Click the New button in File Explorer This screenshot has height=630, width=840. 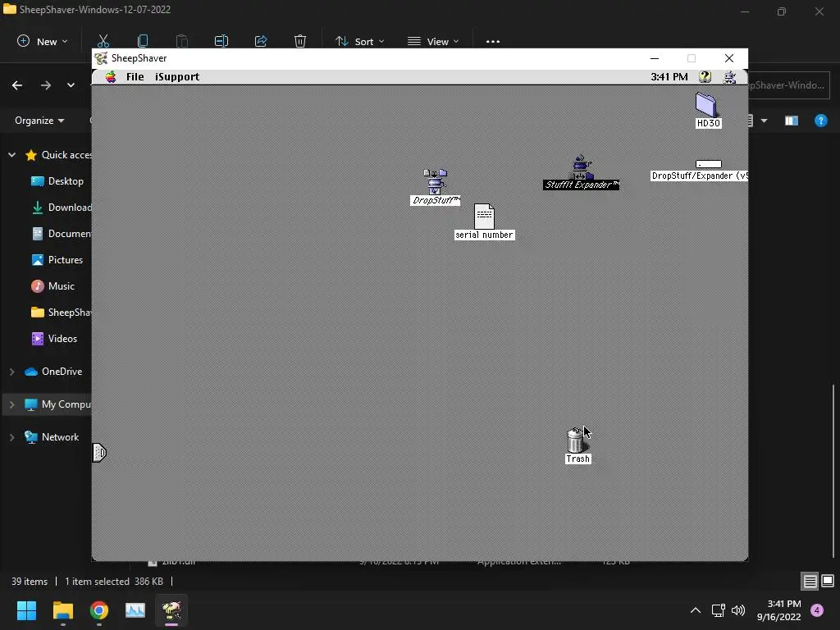tap(43, 41)
